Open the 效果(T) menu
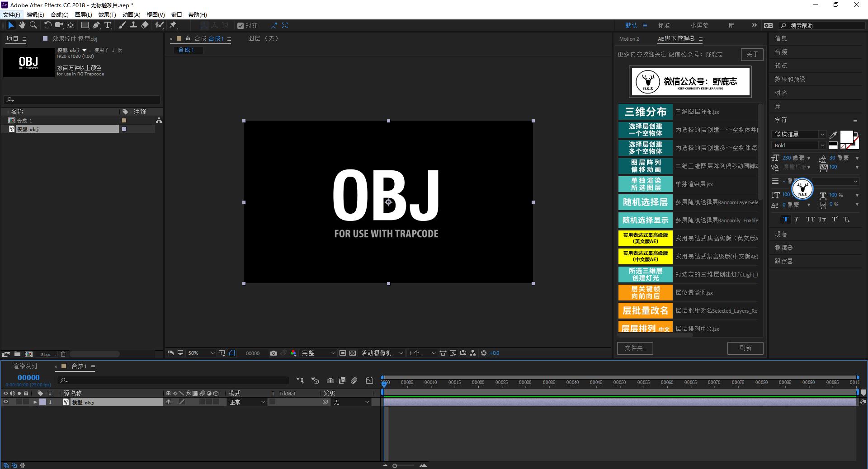 (107, 14)
